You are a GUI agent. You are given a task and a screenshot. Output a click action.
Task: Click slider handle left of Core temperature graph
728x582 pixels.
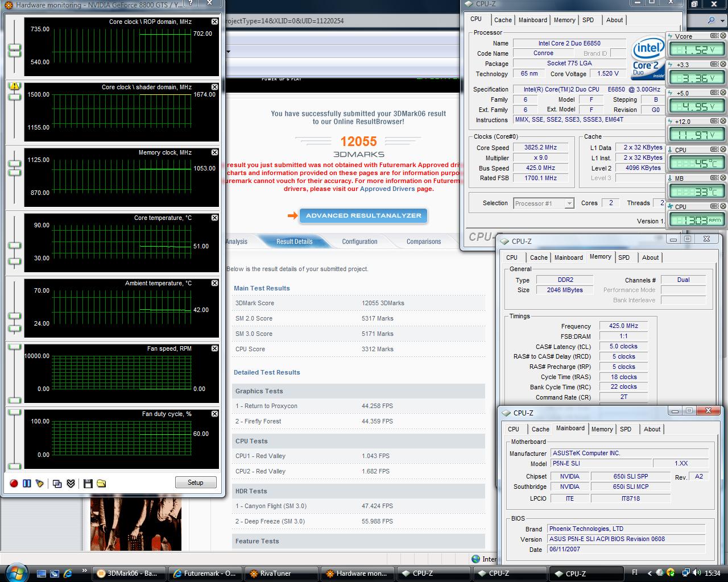pos(14,246)
